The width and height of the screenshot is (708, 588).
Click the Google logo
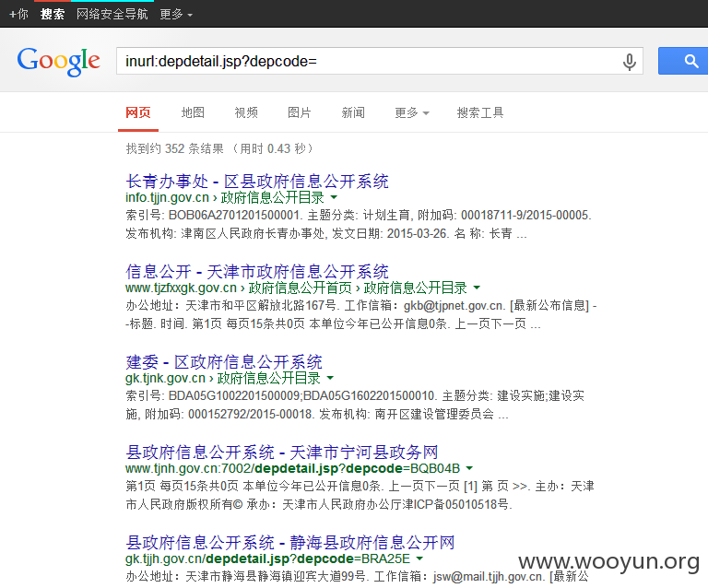pyautogui.click(x=58, y=62)
